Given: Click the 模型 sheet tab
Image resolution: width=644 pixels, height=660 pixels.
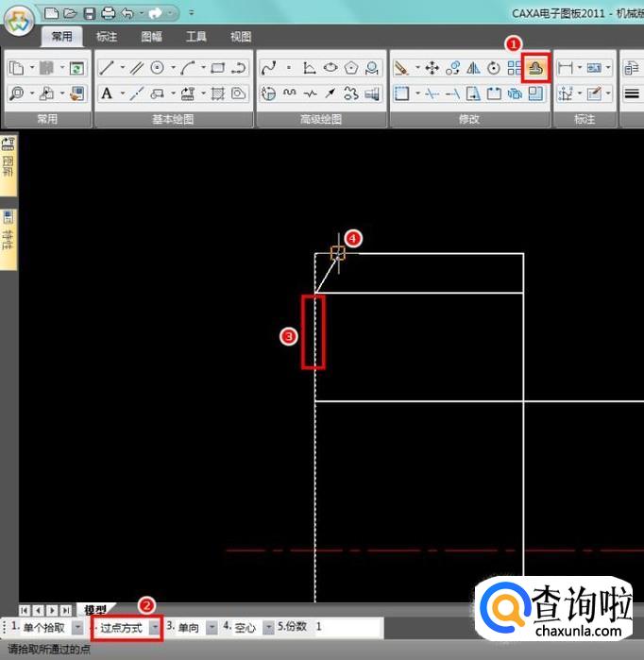Looking at the screenshot, I should pyautogui.click(x=95, y=610).
